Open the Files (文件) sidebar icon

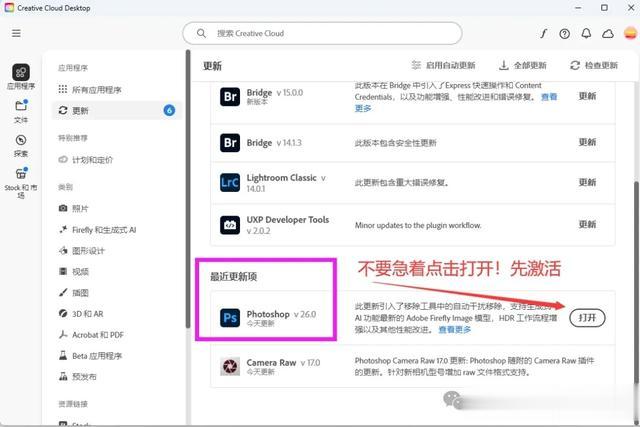pos(21,111)
